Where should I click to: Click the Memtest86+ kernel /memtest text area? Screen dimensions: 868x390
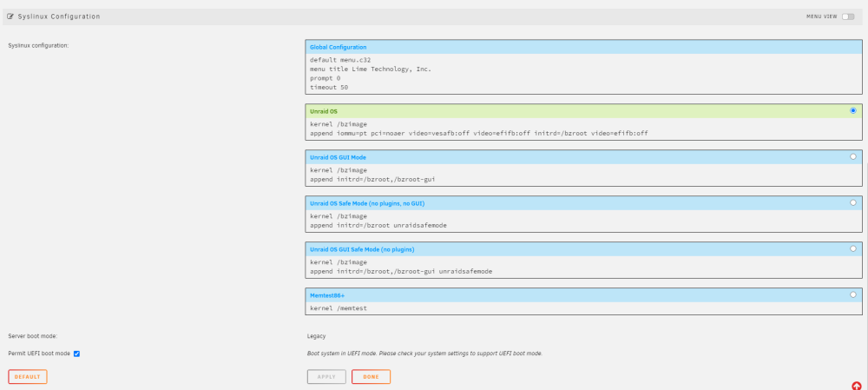pos(583,308)
